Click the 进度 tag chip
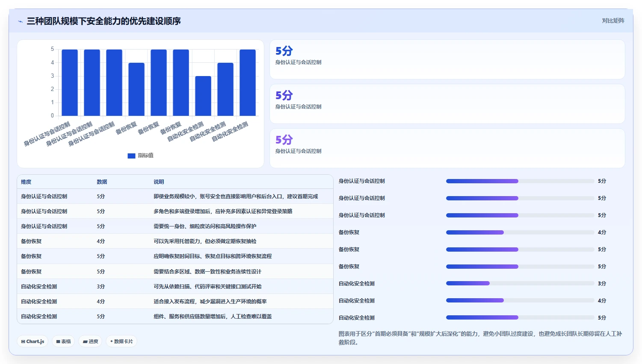The width and height of the screenshot is (642, 364). coord(90,341)
